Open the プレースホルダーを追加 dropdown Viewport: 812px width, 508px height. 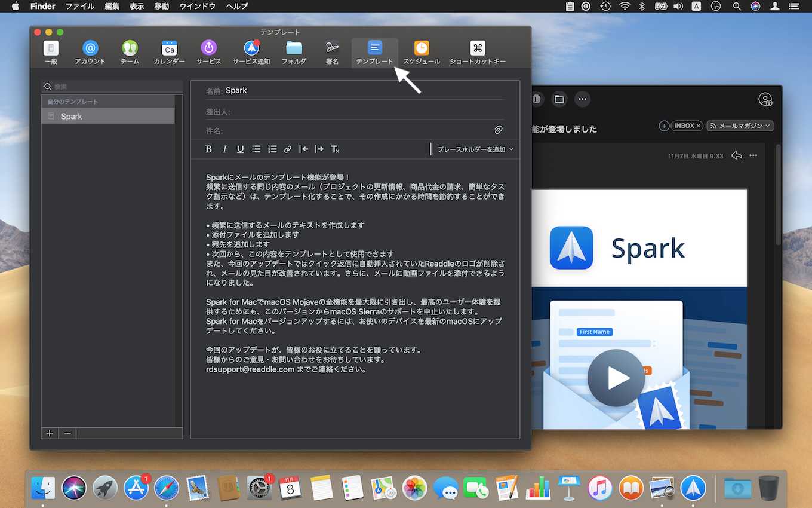point(475,149)
